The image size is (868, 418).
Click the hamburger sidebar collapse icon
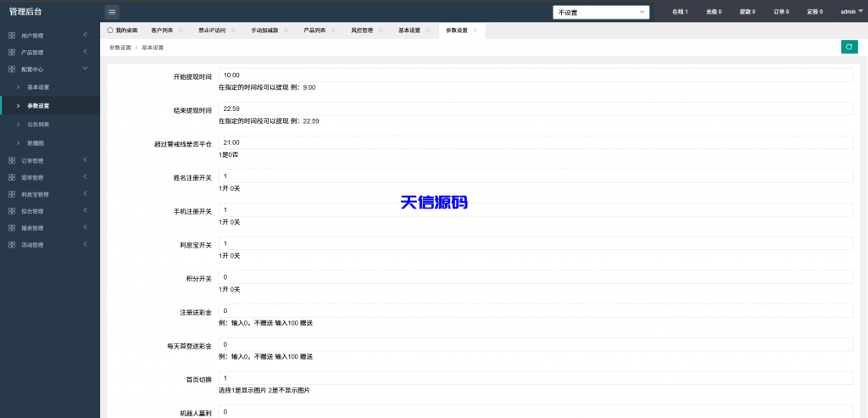click(112, 12)
